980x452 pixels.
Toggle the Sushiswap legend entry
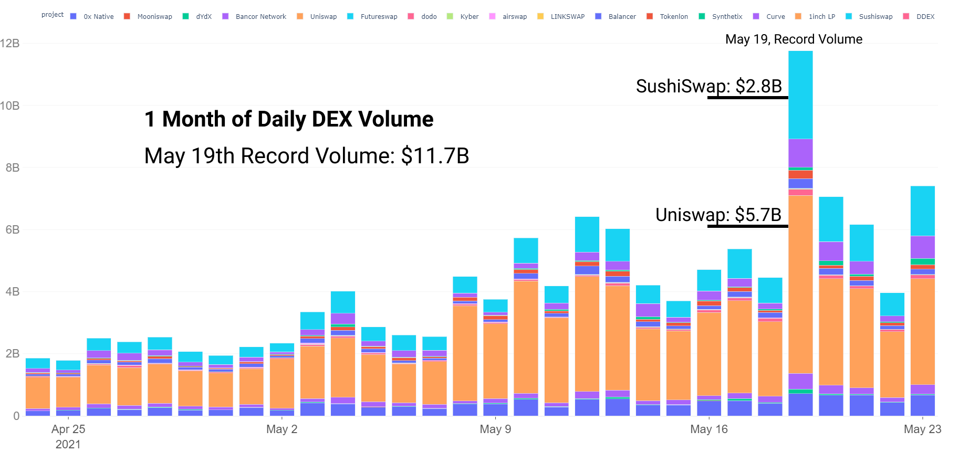pos(869,16)
